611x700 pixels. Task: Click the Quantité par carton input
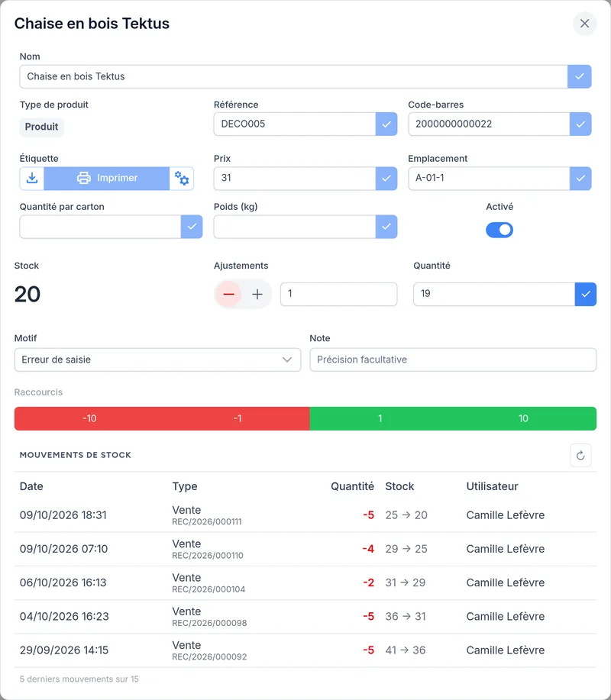coord(100,227)
